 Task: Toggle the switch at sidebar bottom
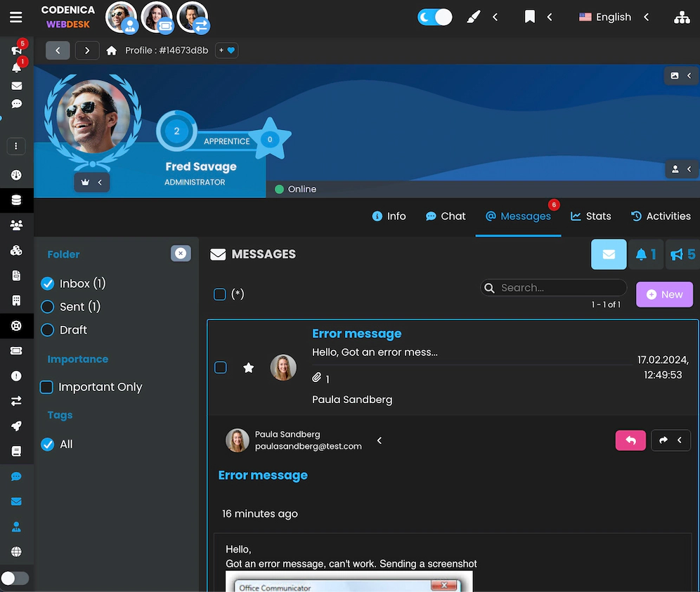15,578
